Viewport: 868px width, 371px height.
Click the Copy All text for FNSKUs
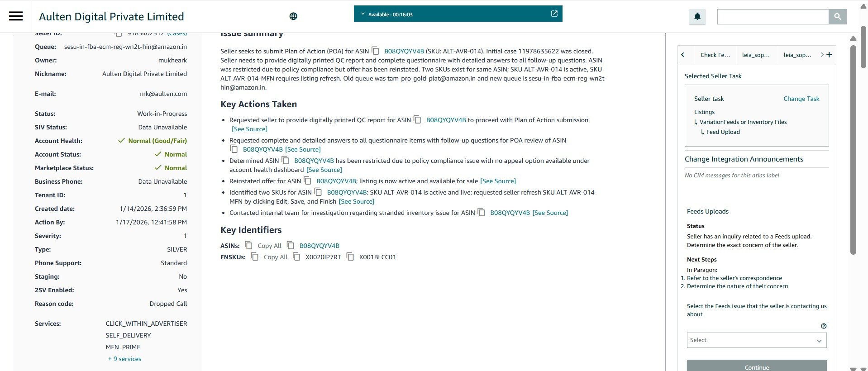(276, 257)
